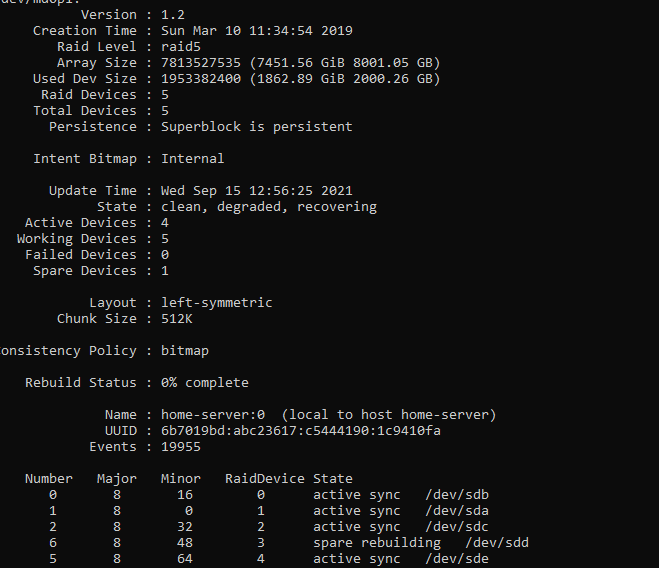The image size is (659, 568).
Task: Select the Array Size value line
Action: pos(300,63)
